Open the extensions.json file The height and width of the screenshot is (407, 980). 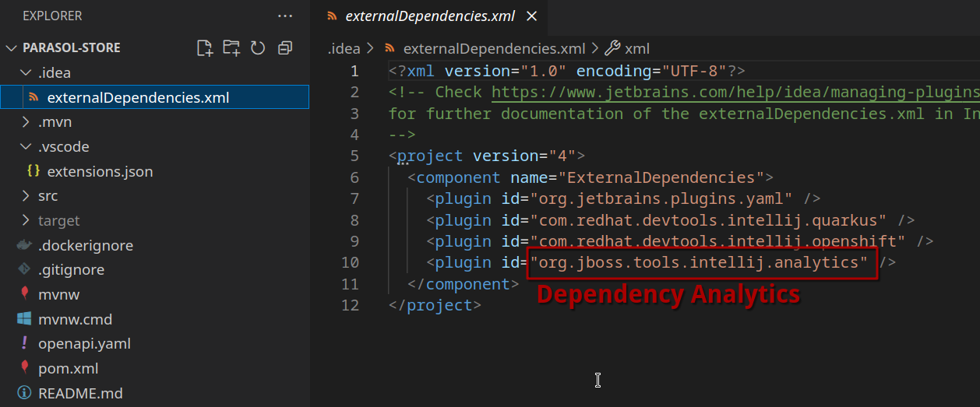pyautogui.click(x=100, y=171)
